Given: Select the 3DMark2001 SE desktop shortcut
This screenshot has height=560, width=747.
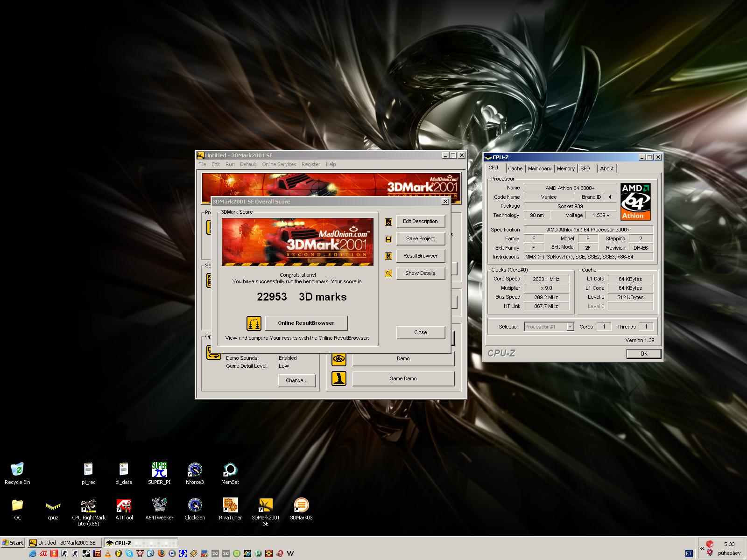Looking at the screenshot, I should pos(266,512).
